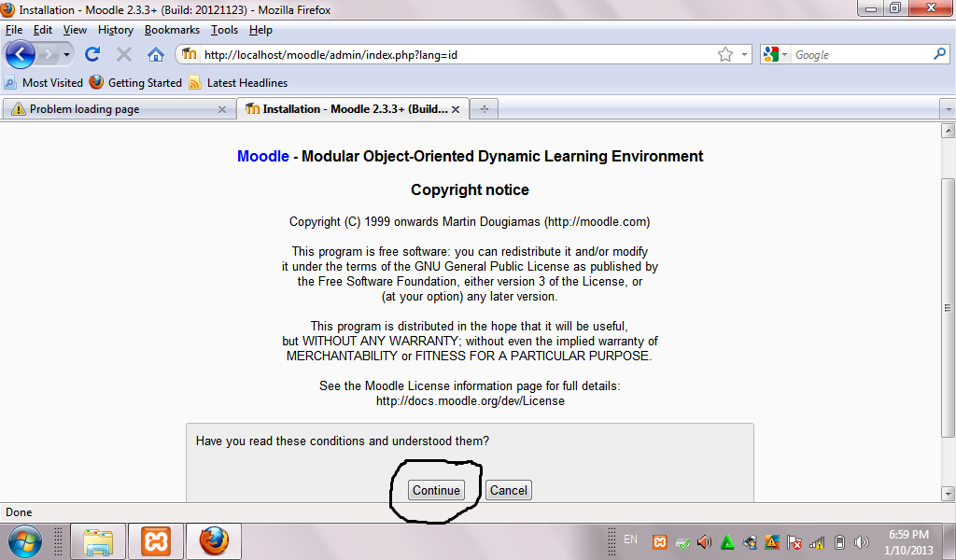Click the taskbar clock showing 6:59 PM
Image resolution: width=956 pixels, height=560 pixels.
pyautogui.click(x=908, y=541)
